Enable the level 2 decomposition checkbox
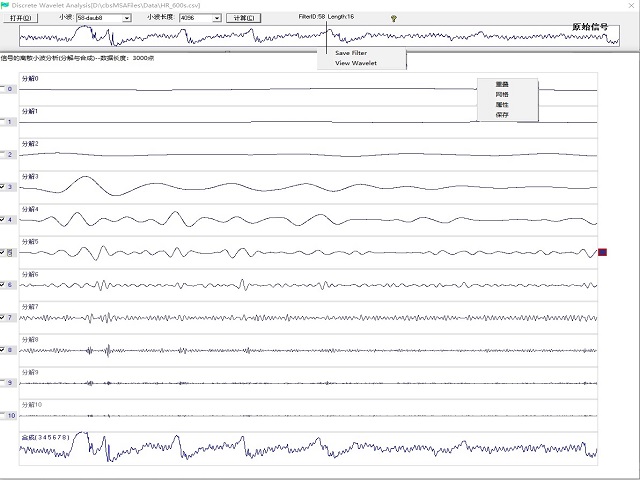Viewport: 640px width, 480px height. click(x=2, y=154)
